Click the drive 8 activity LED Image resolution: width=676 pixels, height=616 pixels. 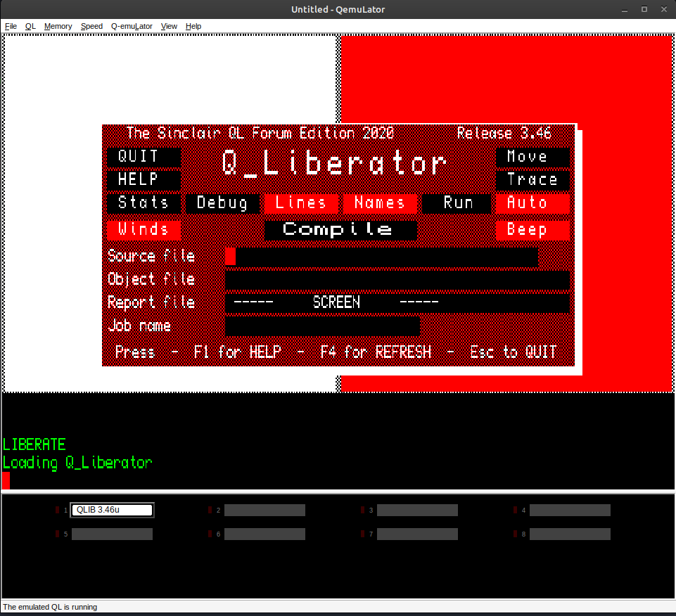tap(515, 534)
